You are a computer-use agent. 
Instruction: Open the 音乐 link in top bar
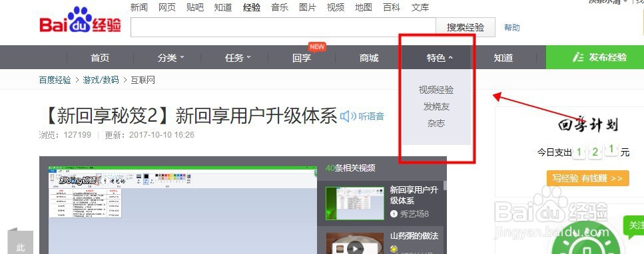tap(280, 7)
